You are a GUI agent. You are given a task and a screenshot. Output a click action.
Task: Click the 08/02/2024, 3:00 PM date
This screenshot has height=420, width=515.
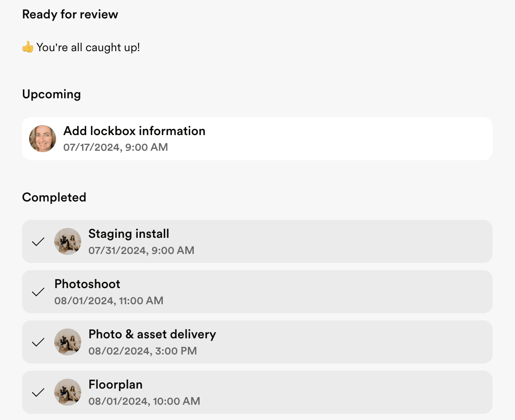pos(142,350)
